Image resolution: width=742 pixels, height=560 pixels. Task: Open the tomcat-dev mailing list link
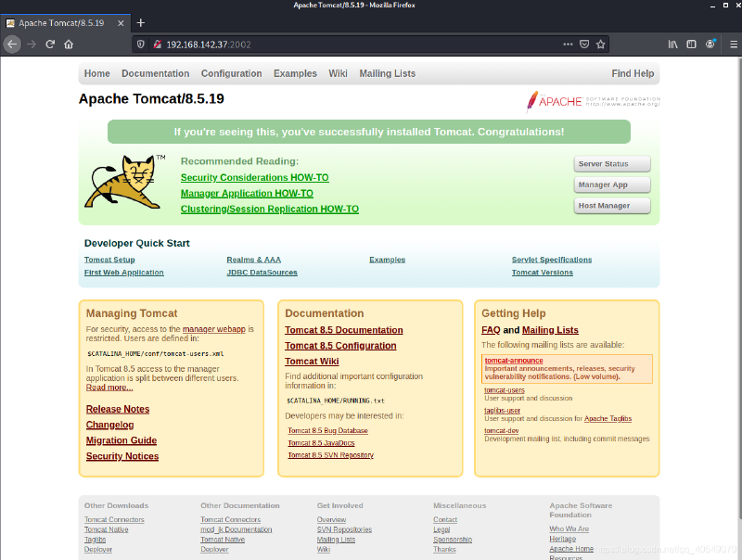[x=501, y=431]
